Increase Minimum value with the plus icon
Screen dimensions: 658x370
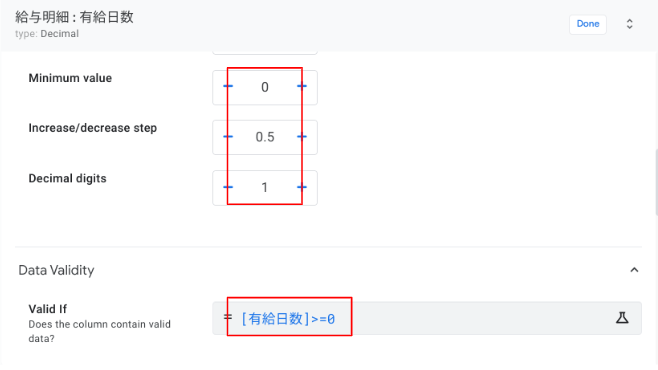point(302,86)
